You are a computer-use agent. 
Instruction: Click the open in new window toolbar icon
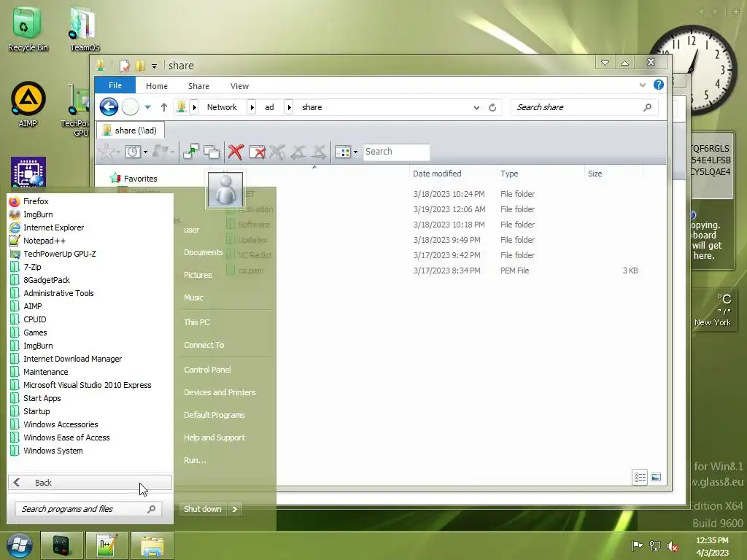pos(191,152)
